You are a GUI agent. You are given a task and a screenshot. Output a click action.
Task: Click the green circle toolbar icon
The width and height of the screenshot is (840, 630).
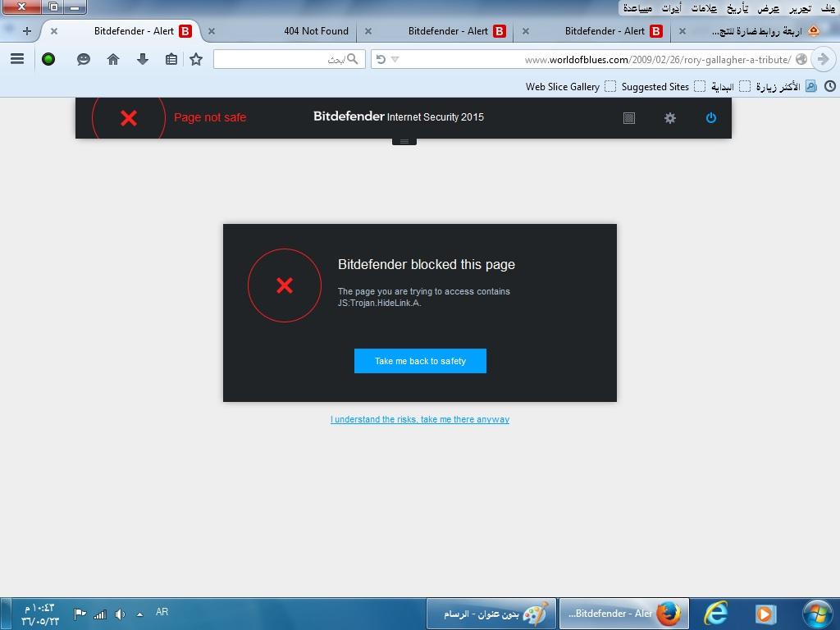(48, 59)
